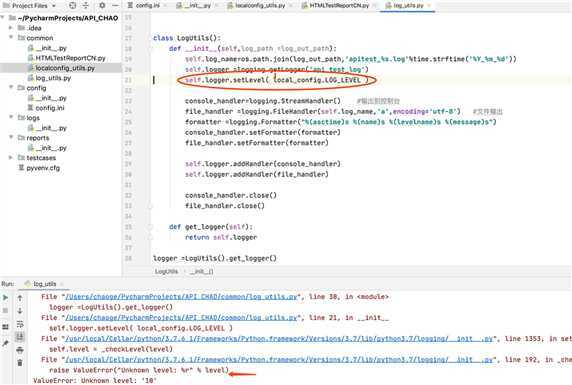The height and width of the screenshot is (385, 572).
Task: Collapse the logs folder
Action: tap(11, 118)
